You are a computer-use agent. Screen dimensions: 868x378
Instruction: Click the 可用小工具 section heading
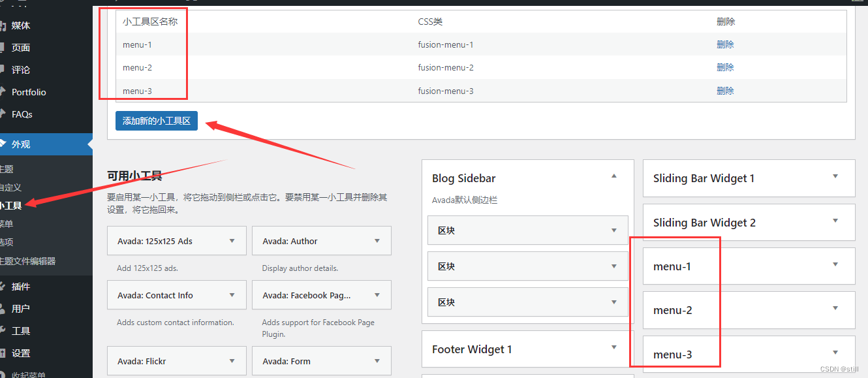[134, 176]
